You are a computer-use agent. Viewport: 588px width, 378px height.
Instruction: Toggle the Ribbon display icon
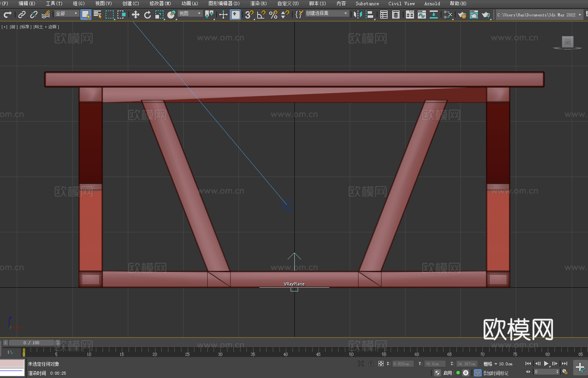(x=410, y=14)
